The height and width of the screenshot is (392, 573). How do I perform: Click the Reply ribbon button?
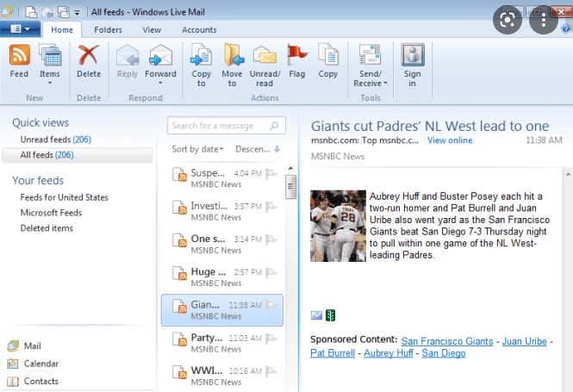click(x=128, y=61)
